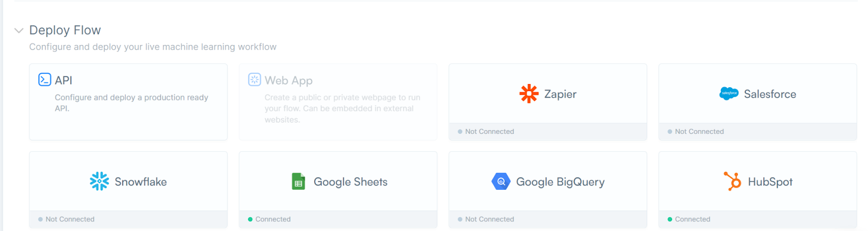Click the Google BigQuery hexagon icon
This screenshot has height=231, width=868.
pyautogui.click(x=501, y=182)
